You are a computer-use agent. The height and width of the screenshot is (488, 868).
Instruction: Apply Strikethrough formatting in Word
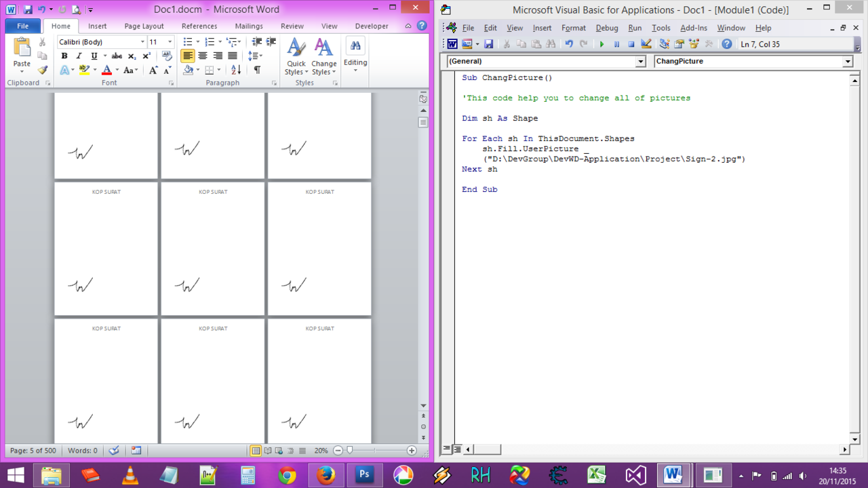point(117,56)
